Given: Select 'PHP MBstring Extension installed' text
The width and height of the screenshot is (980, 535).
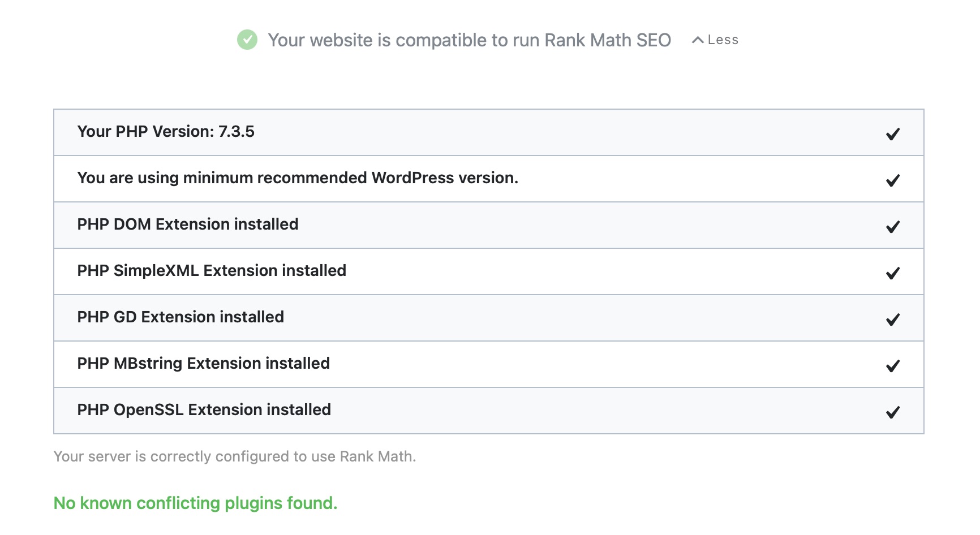Looking at the screenshot, I should click(204, 364).
